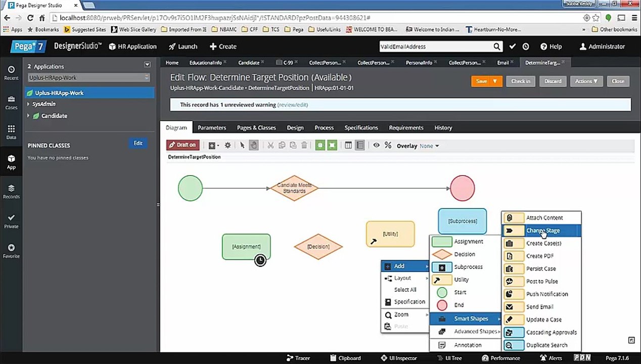The height and width of the screenshot is (364, 641).
Task: Select the hand pan tool
Action: 254,146
